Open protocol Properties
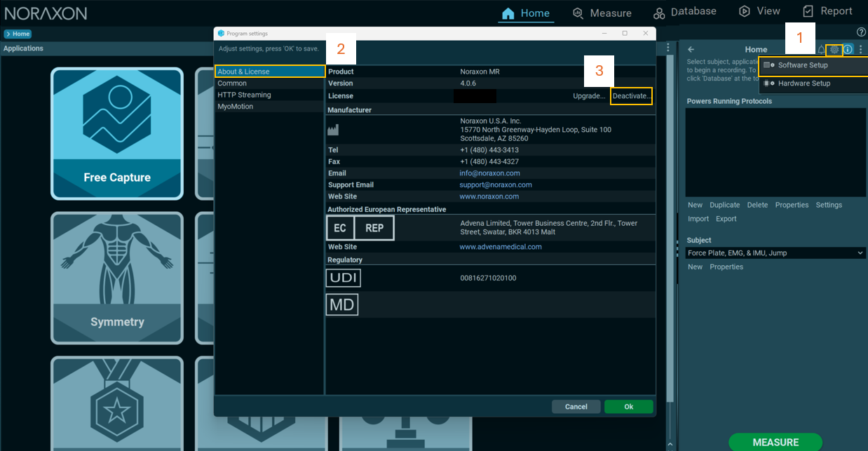 pyautogui.click(x=792, y=205)
